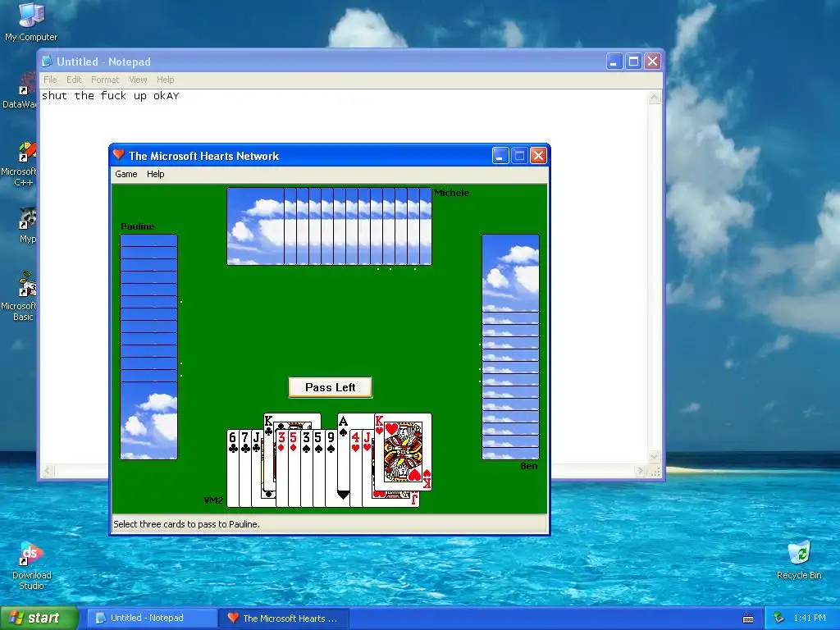This screenshot has width=840, height=630.
Task: Click Ben's face-down hand
Action: pos(510,347)
